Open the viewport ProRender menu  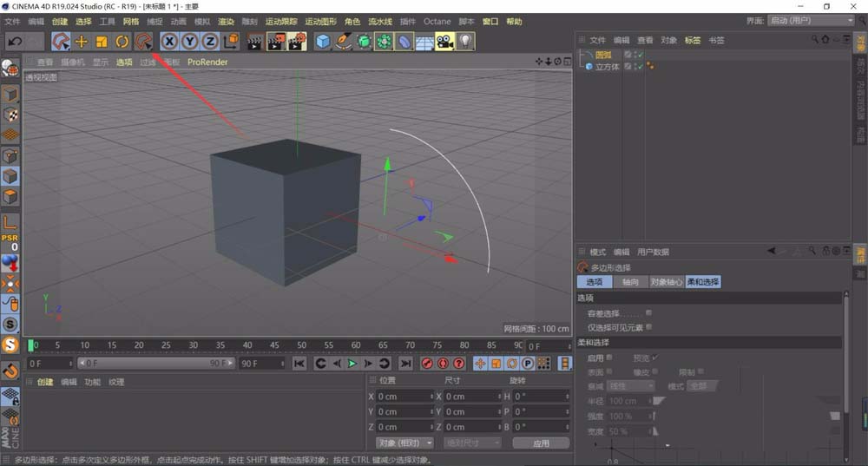207,62
